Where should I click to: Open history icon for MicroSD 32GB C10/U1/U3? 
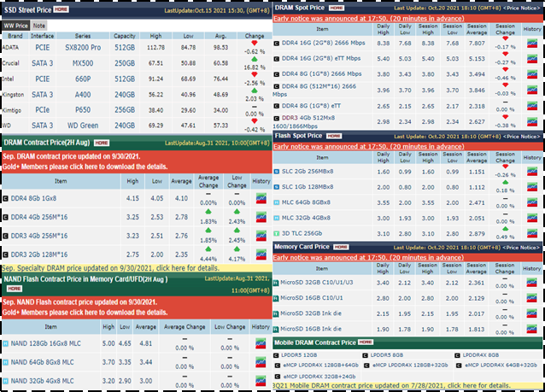531,283
